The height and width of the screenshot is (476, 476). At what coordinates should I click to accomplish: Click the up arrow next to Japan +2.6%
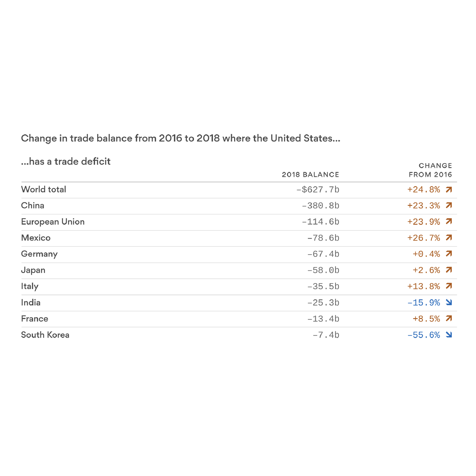coord(449,270)
